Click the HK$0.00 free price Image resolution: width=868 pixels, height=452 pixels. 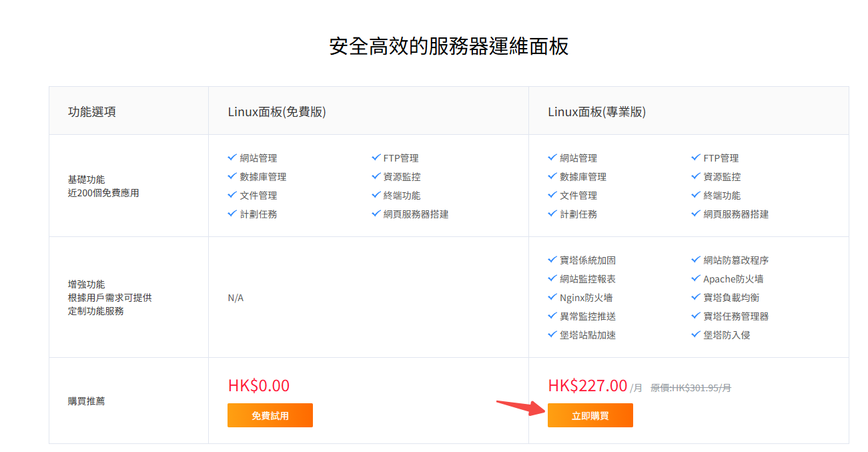click(259, 386)
